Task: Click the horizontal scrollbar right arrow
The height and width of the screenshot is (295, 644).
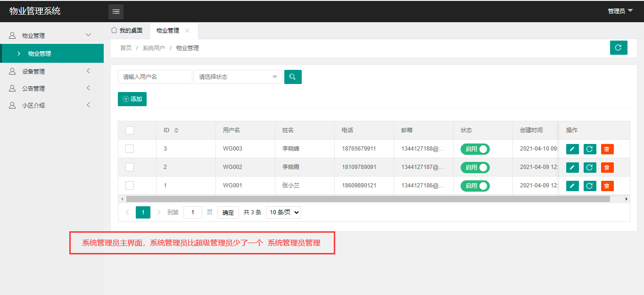Action: pyautogui.click(x=627, y=199)
